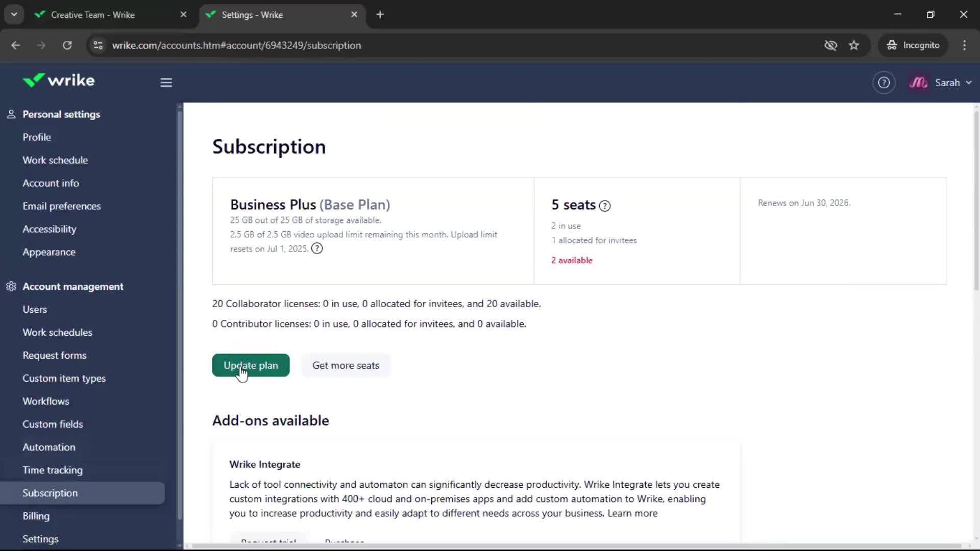The height and width of the screenshot is (551, 980).
Task: Open Appearance settings
Action: point(49,252)
